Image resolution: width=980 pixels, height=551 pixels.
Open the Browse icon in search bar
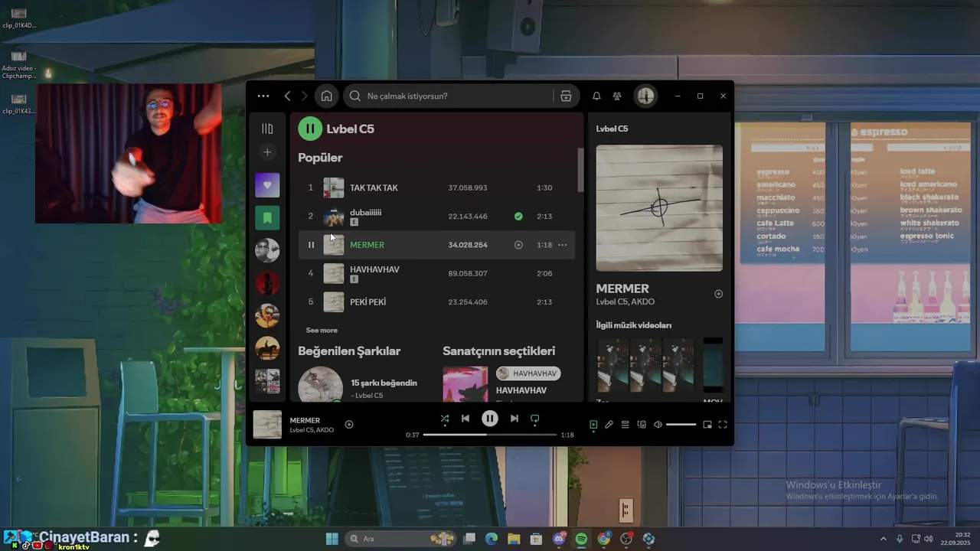point(566,96)
